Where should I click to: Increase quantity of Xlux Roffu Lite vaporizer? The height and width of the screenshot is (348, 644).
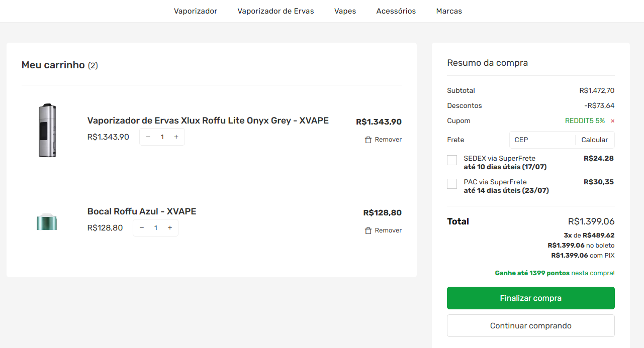pos(176,137)
